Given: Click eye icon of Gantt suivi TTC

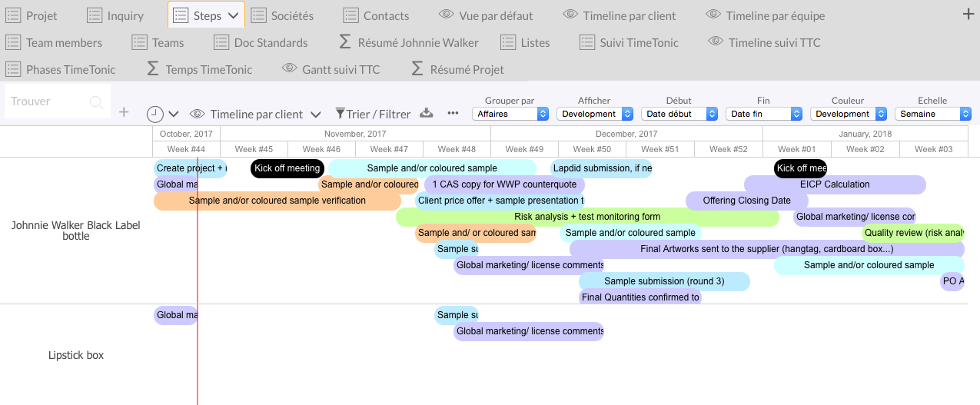Looking at the screenshot, I should coord(289,68).
